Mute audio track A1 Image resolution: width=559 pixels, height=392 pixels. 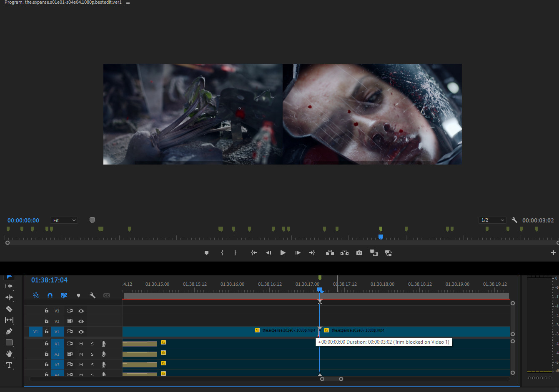81,344
